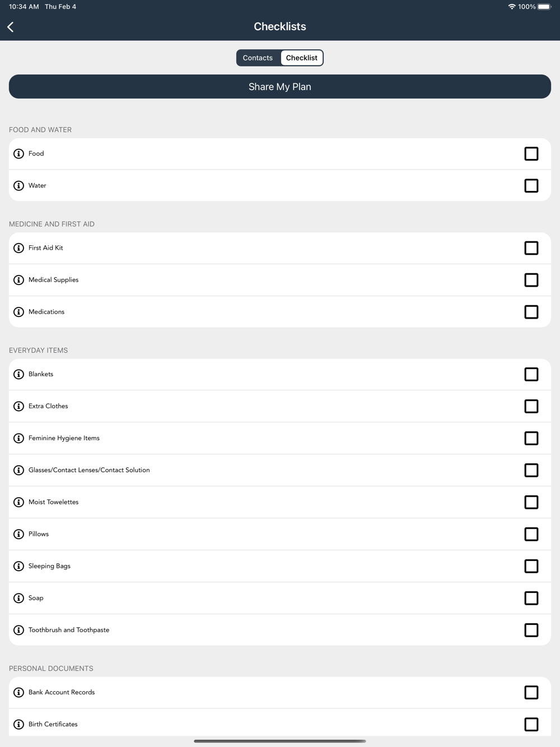This screenshot has height=747, width=560.
Task: Tap the PERSONAL DOCUMENTS section header
Action: 52,669
